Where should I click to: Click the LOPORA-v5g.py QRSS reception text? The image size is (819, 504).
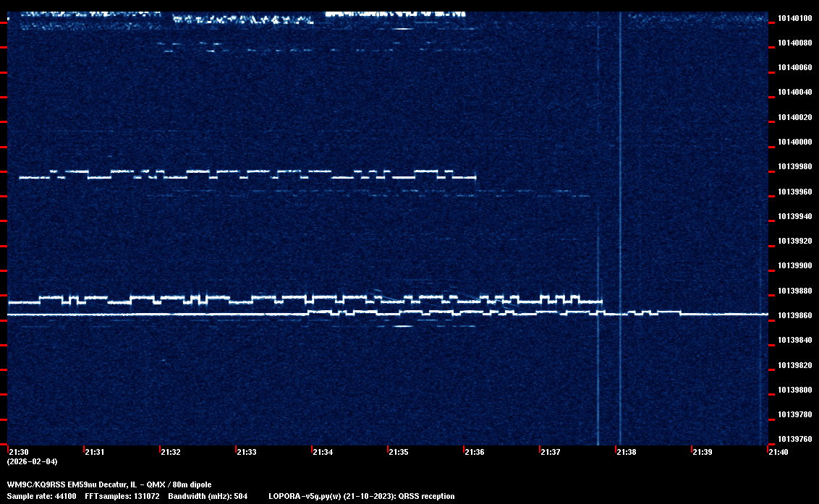tap(361, 496)
